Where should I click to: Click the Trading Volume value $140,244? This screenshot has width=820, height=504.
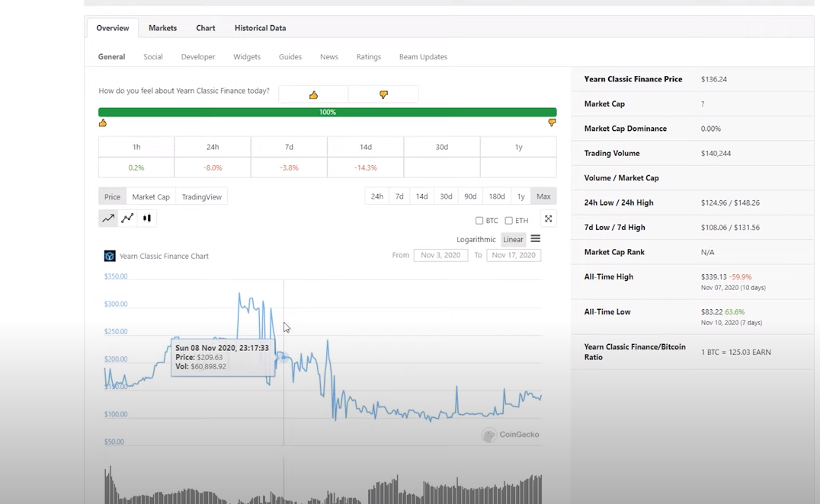tap(716, 153)
